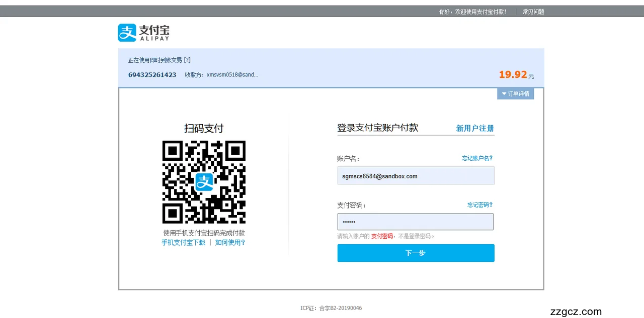Viewport: 644px width, 318px height.
Task: Click the Alipay icon inside the QR code
Action: click(204, 182)
